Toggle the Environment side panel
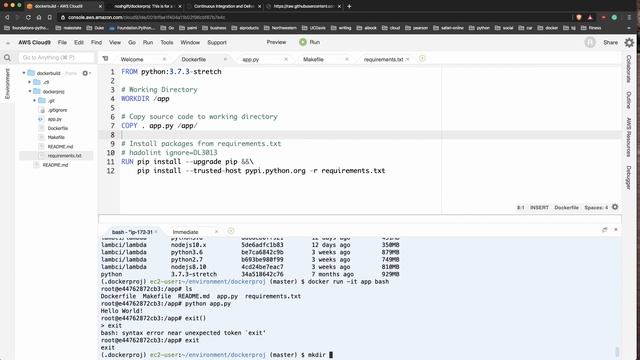This screenshot has height=360, width=640. coord(7,84)
